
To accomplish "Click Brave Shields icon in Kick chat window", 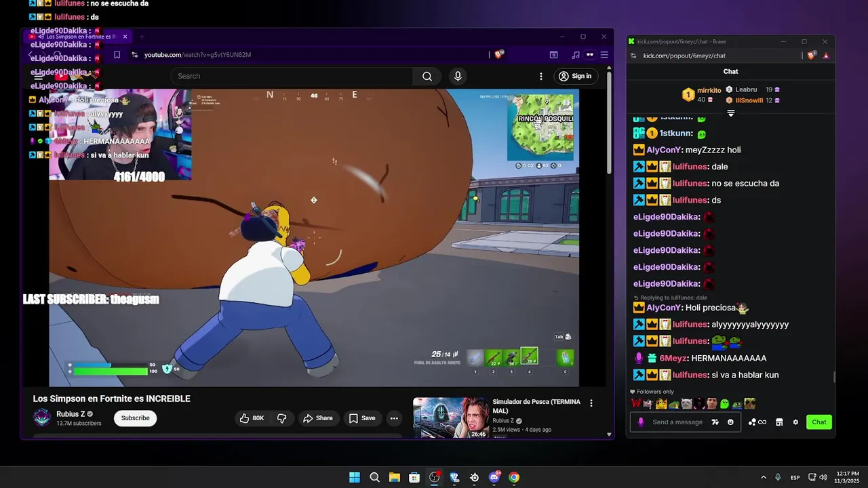I will pos(812,56).
